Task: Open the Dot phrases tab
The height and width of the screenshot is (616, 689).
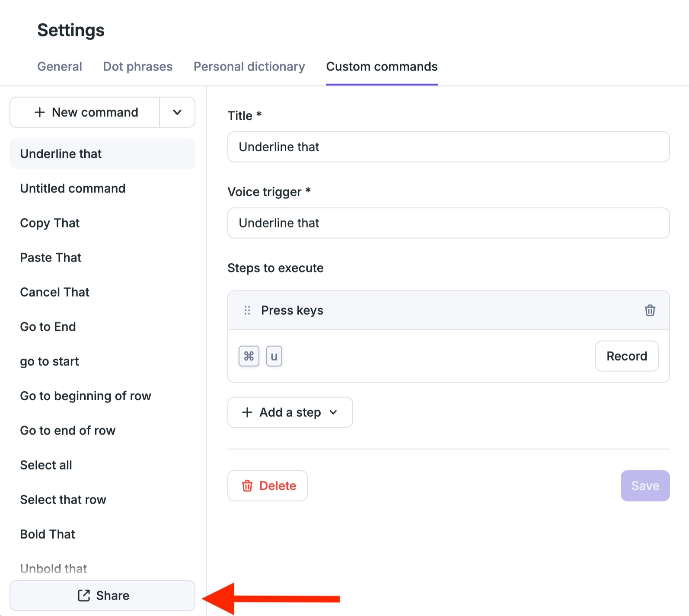Action: [137, 67]
